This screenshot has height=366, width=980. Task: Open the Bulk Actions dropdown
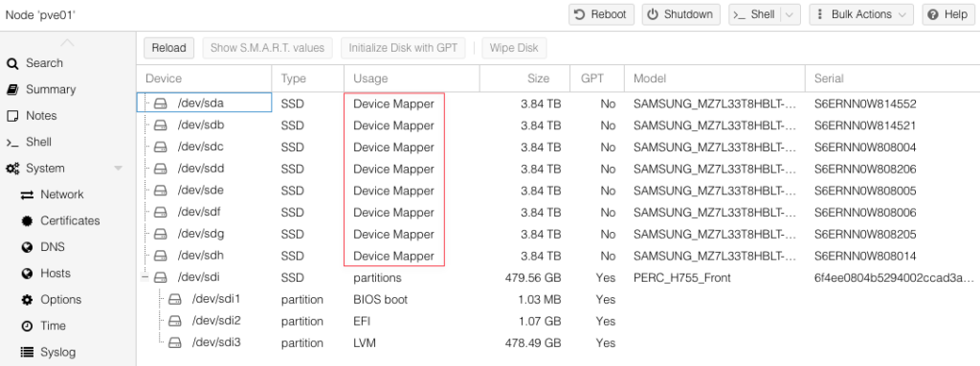pyautogui.click(x=861, y=14)
